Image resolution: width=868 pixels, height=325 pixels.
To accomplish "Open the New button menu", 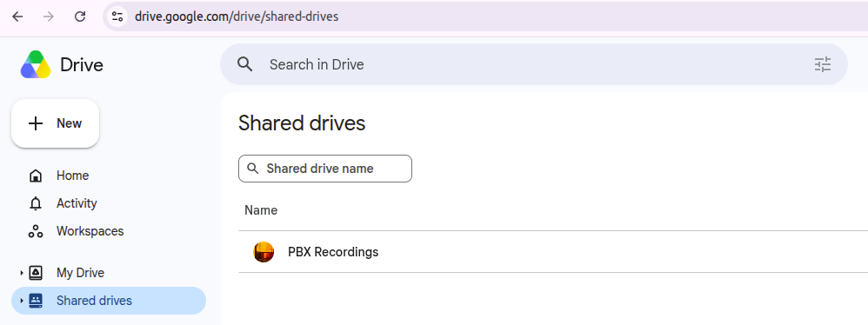I will tap(56, 123).
